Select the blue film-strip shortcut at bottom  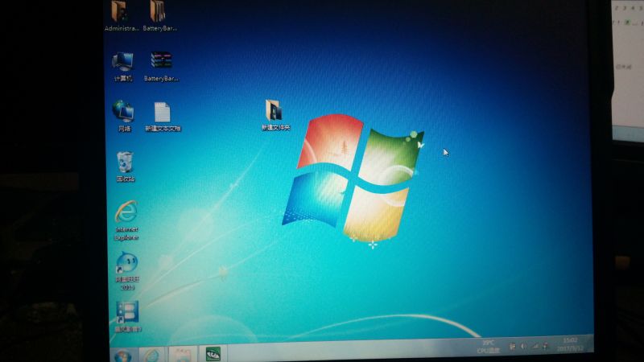(127, 316)
